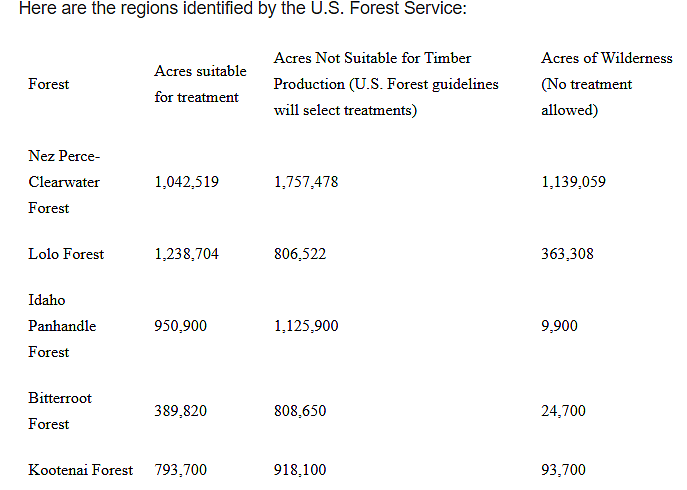Screen dimensions: 687x490
Task: Click Bitterroot wilderness value 24,700
Action: tap(563, 411)
